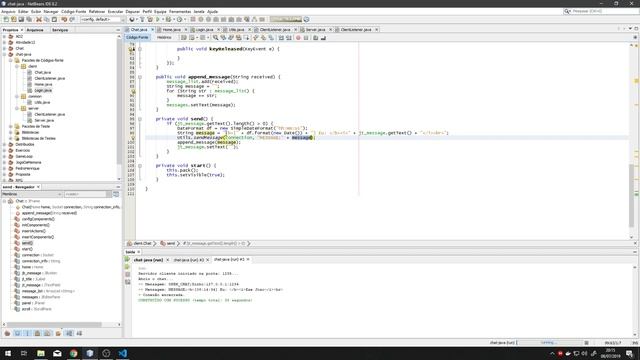Click the memory usage bar in toolbar
The height and width of the screenshot is (360, 640).
286,19
